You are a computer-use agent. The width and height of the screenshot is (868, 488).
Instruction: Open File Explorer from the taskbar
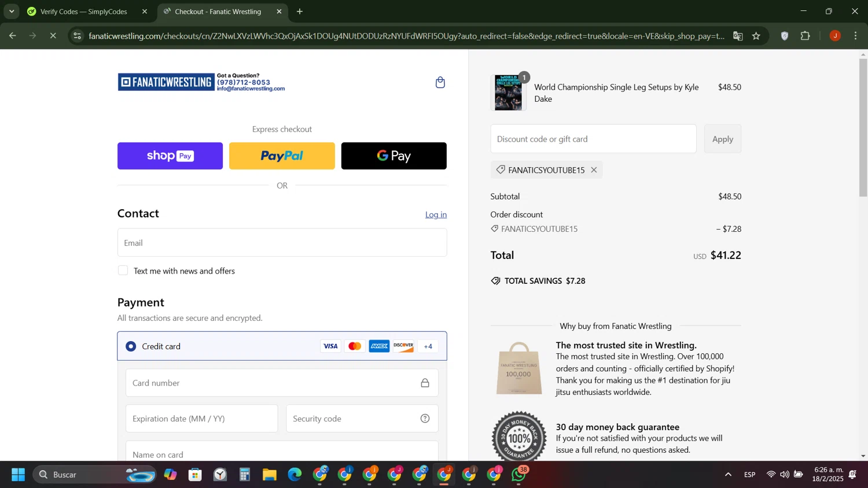click(x=270, y=475)
